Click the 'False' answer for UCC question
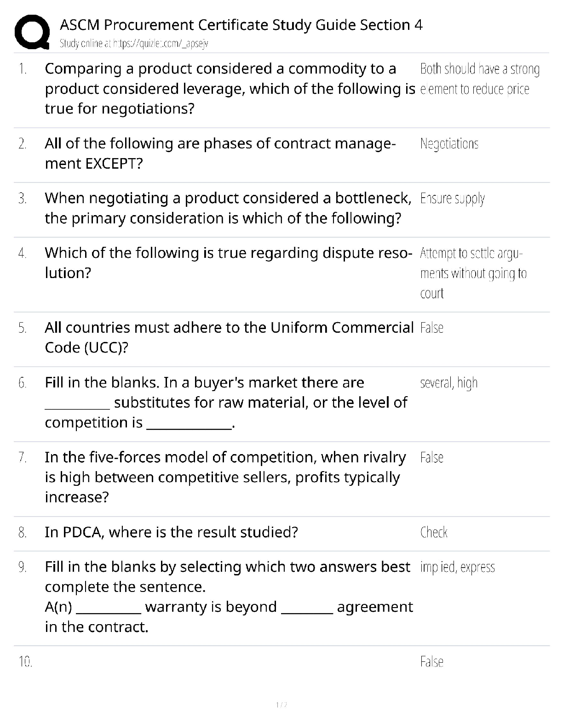The width and height of the screenshot is (563, 728). (431, 328)
